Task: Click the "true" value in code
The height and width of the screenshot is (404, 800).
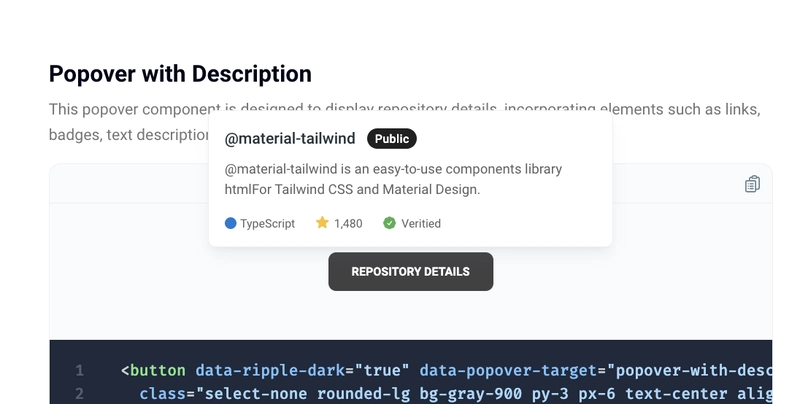Action: point(382,370)
